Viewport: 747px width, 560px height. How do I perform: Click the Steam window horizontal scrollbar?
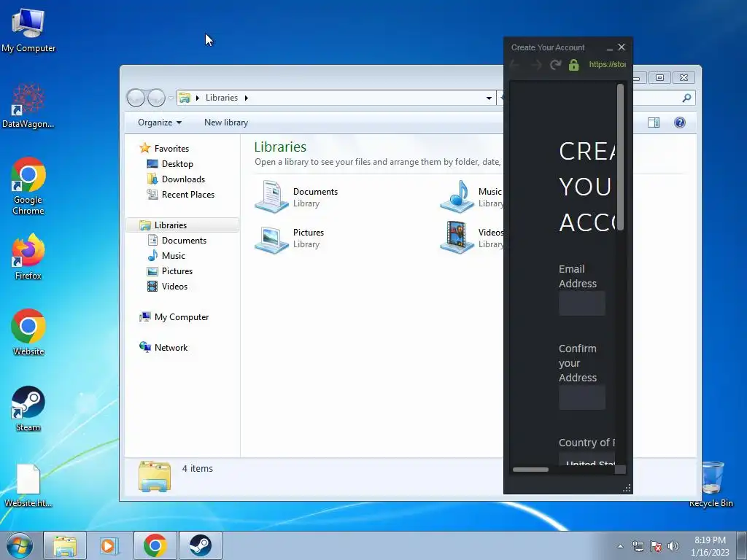pos(530,470)
